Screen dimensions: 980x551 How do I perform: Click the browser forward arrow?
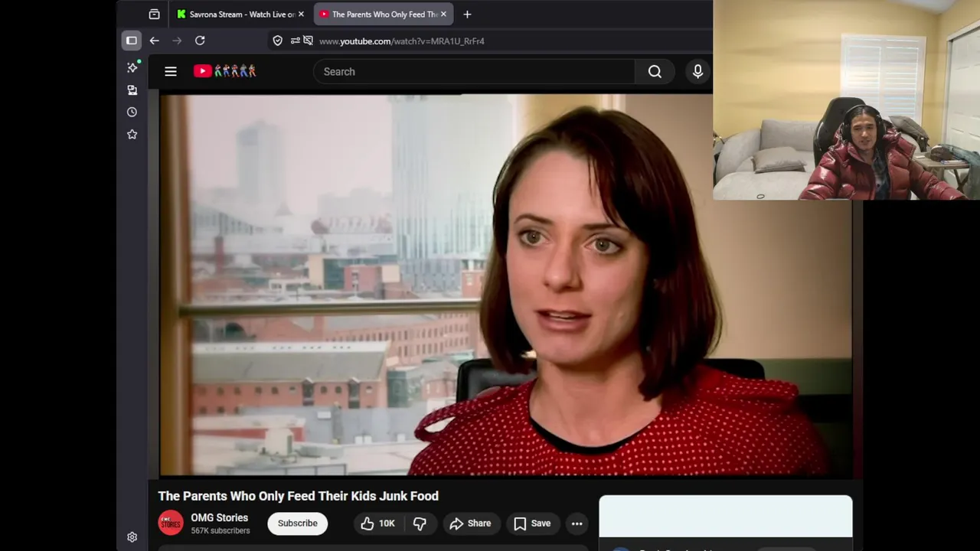tap(177, 41)
